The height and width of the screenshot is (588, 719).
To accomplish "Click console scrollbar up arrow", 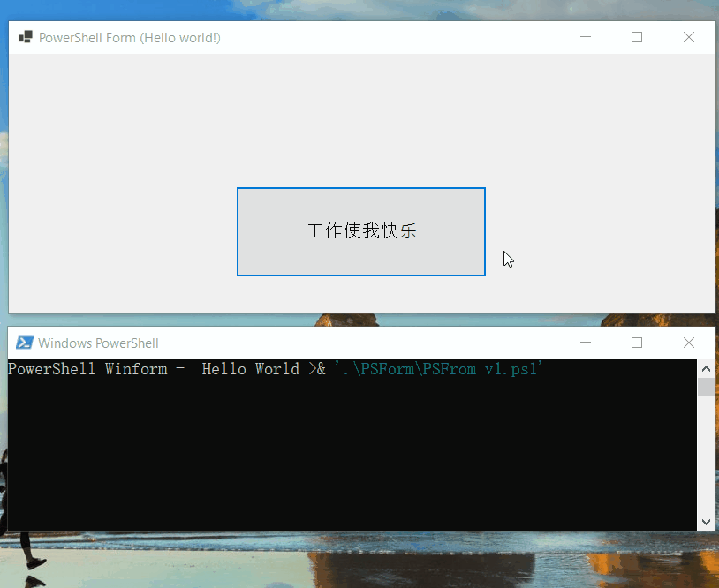I will pos(706,368).
